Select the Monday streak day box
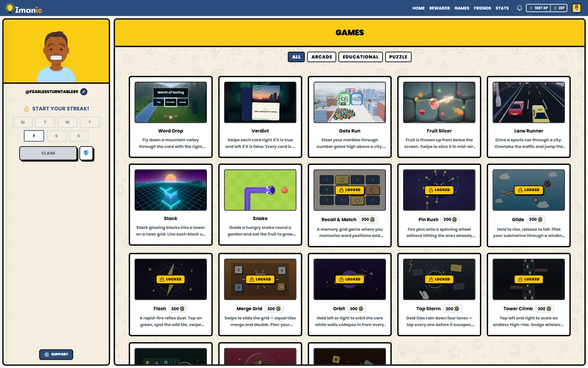Viewport: 588px width, 368px height. (23, 122)
